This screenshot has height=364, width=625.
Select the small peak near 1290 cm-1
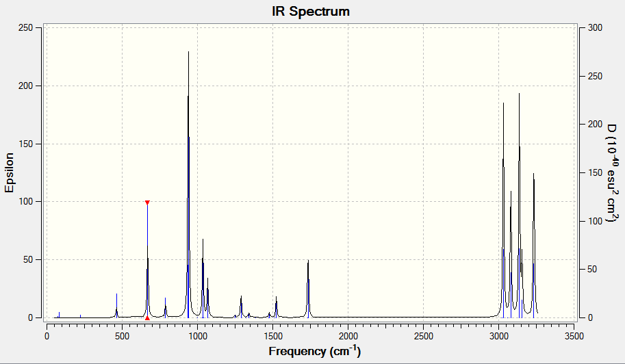(x=241, y=307)
